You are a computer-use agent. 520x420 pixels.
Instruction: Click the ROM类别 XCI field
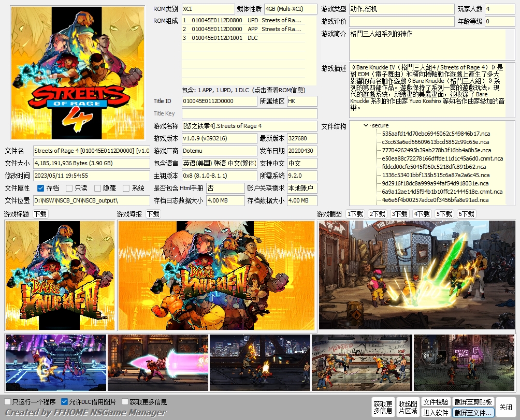(208, 9)
